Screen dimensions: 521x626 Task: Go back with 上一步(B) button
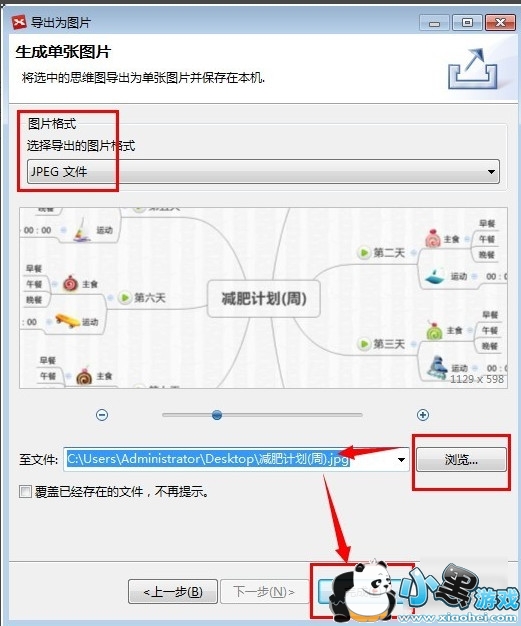[173, 591]
